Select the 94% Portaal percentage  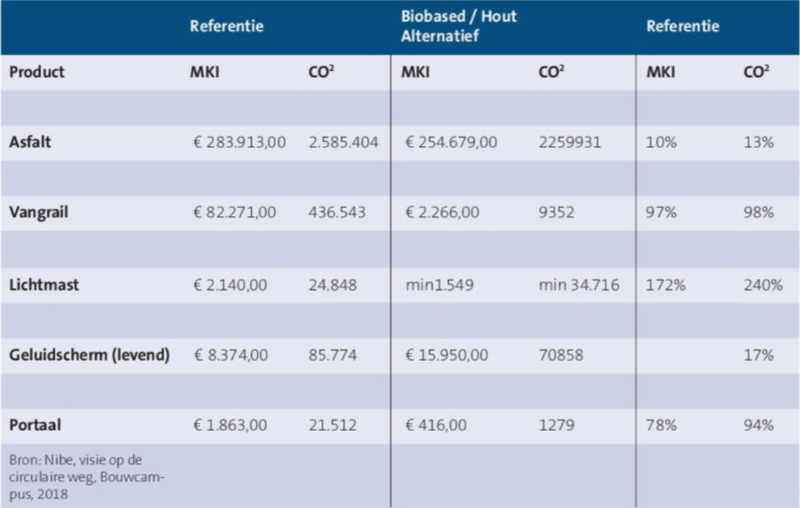coord(758,426)
